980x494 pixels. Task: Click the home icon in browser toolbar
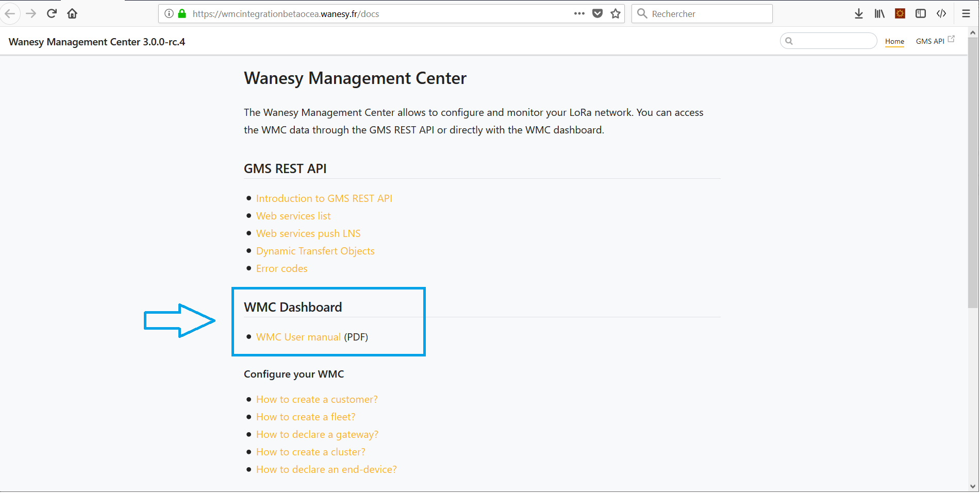72,13
